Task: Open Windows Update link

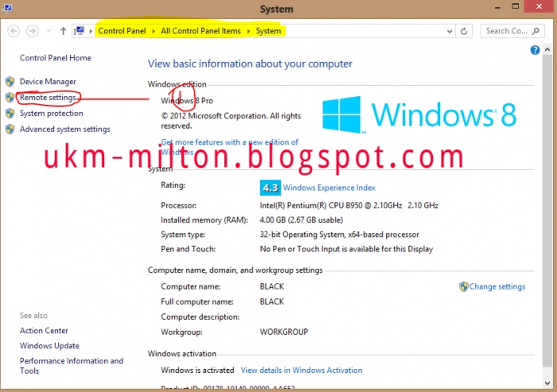Action: click(x=49, y=346)
